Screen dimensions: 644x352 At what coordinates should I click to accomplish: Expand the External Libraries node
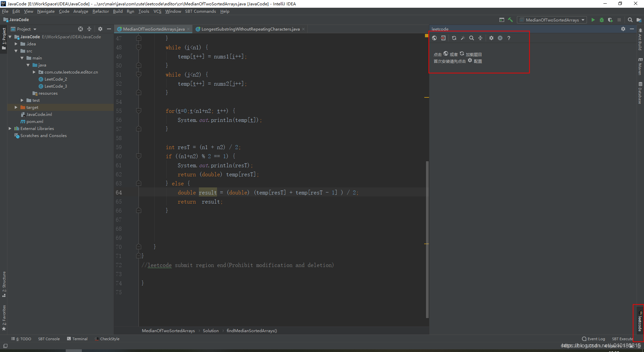click(10, 128)
